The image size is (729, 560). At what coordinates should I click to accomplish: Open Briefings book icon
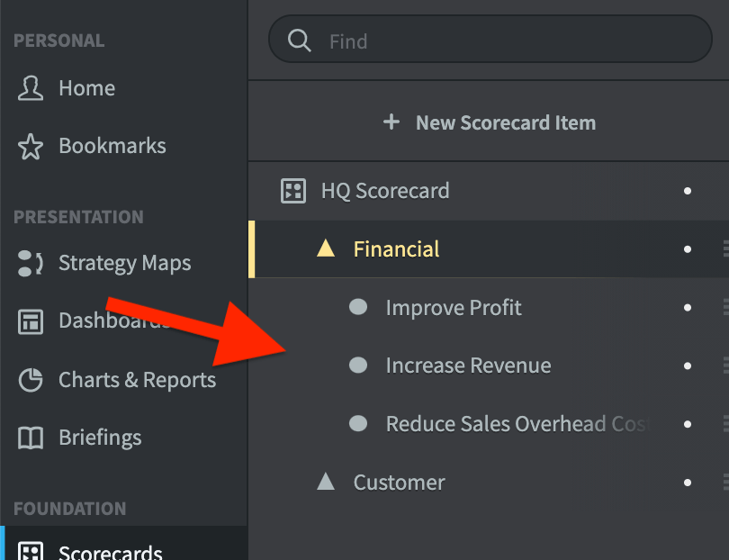tap(31, 438)
